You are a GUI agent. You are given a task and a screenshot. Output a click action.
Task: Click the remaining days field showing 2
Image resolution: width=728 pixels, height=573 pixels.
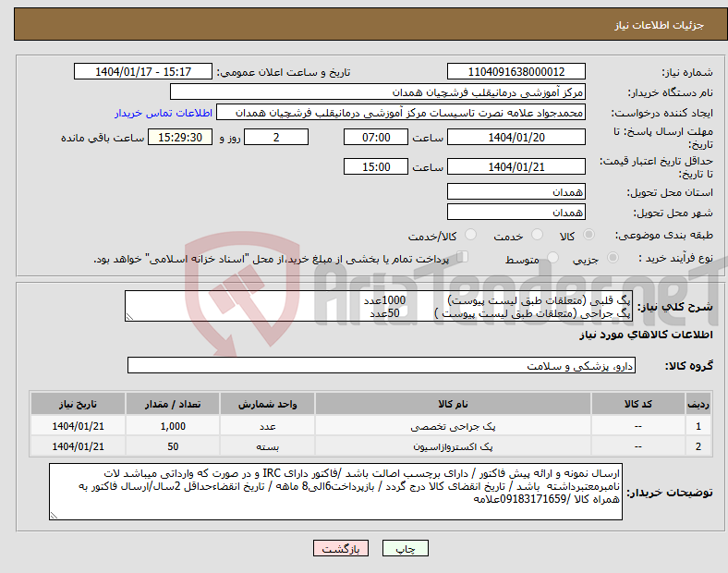[x=276, y=137]
